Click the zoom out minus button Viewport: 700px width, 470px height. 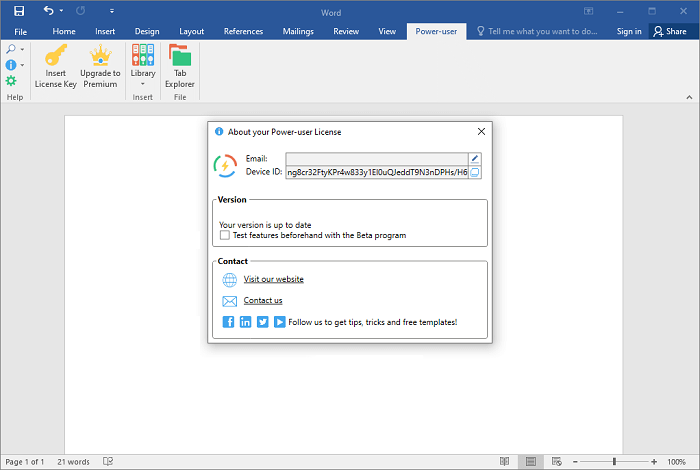(575, 462)
